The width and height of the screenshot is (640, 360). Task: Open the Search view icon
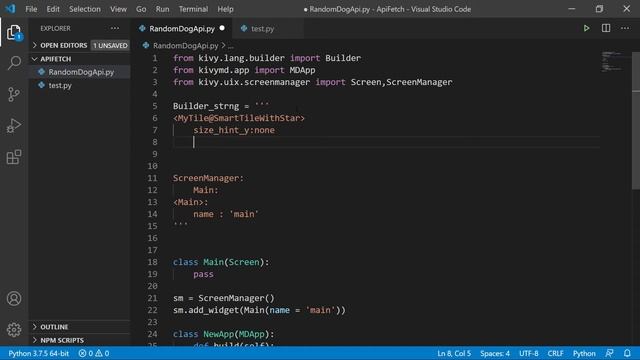[x=14, y=63]
